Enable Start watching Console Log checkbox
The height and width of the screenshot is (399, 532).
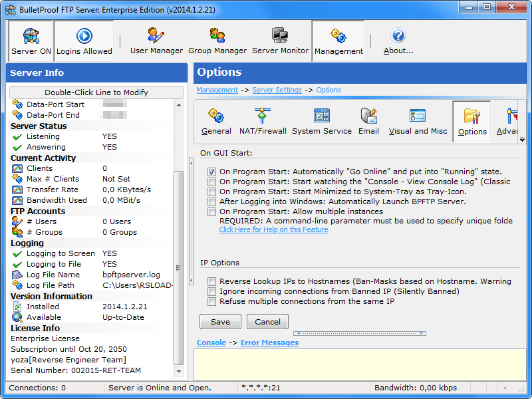[211, 182]
